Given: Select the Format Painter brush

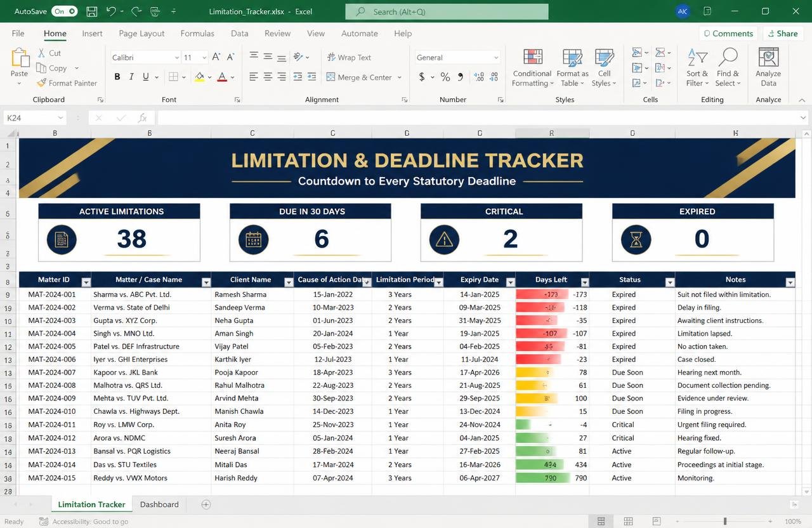Looking at the screenshot, I should pos(41,83).
